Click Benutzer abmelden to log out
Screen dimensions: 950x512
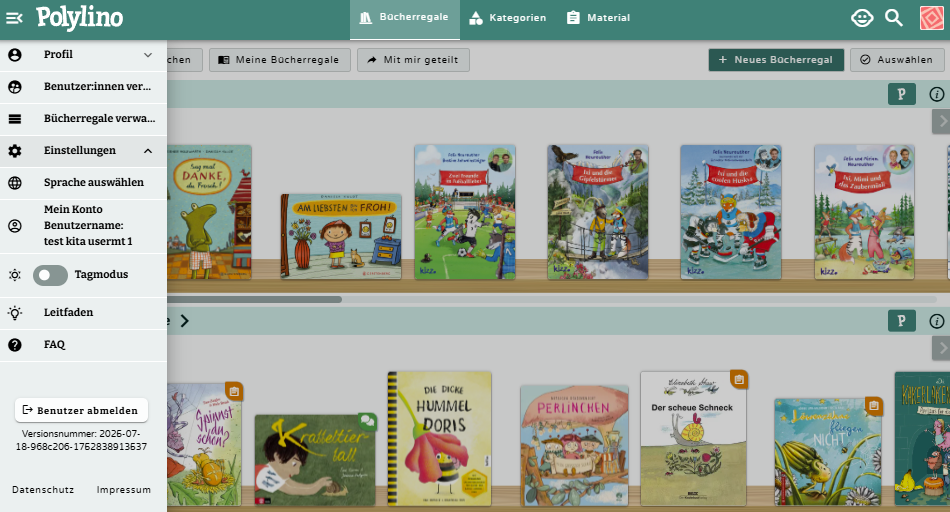pos(81,410)
